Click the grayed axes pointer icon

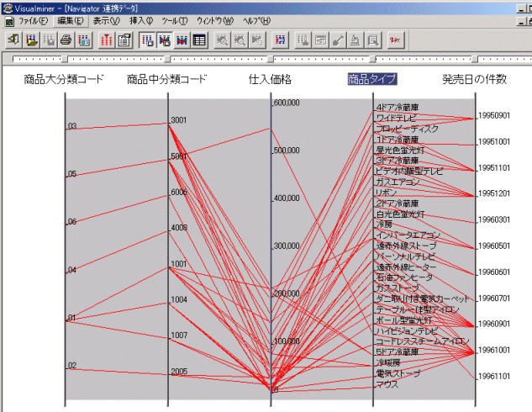click(x=303, y=40)
